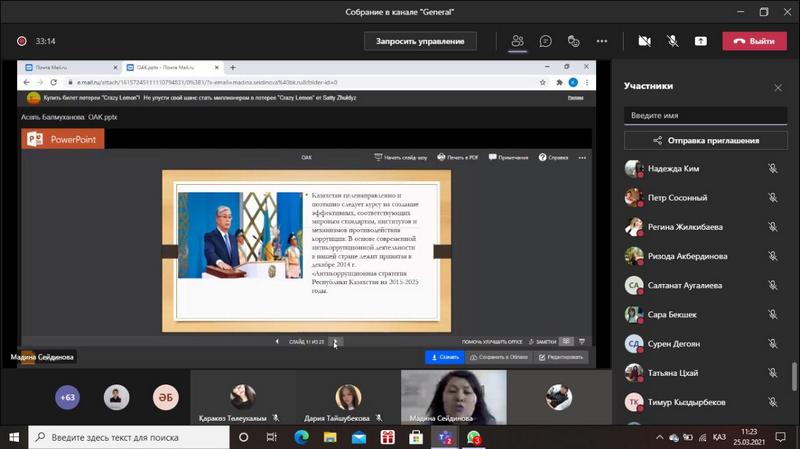800x449 pixels.
Task: Click the Windows Start button
Action: (x=14, y=437)
